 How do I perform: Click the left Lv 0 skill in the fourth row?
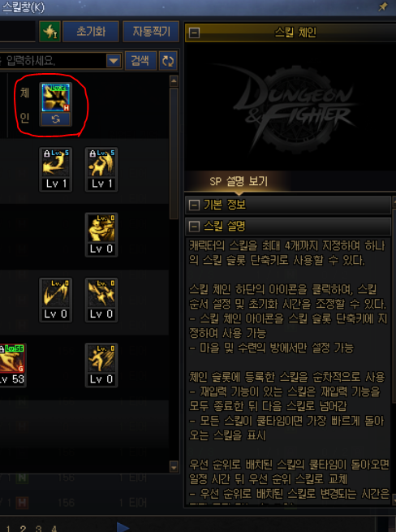point(56,300)
